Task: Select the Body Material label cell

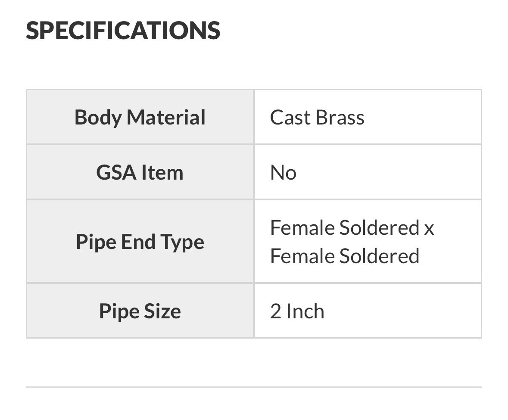Action: pos(140,117)
